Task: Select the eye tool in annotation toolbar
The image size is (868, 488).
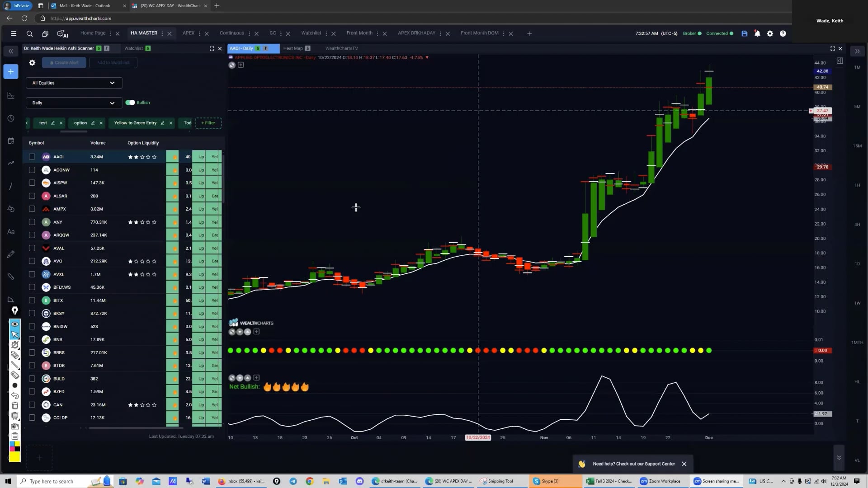Action: pos(14,324)
